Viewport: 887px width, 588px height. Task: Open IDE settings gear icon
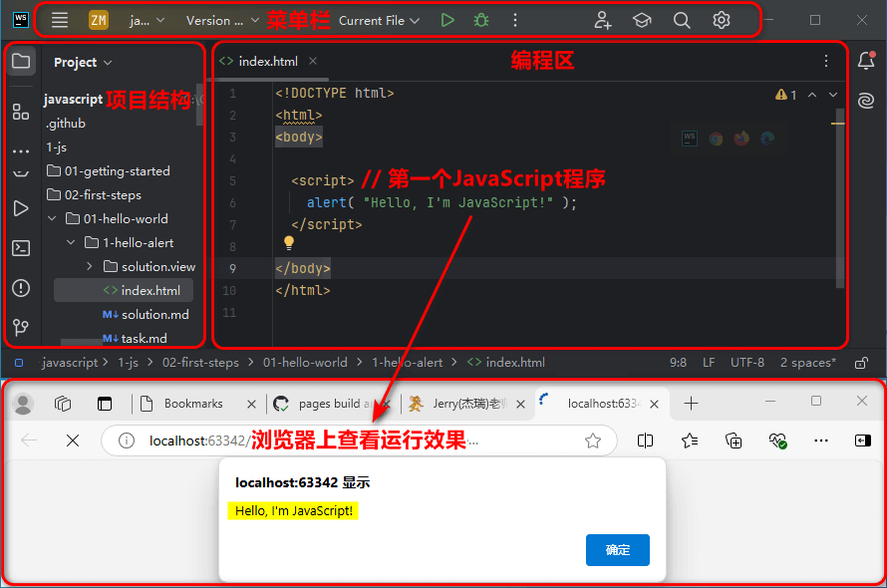[722, 20]
